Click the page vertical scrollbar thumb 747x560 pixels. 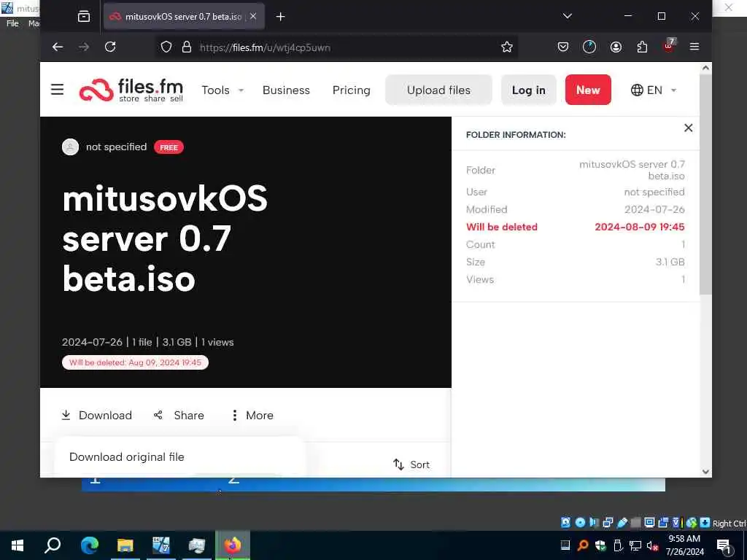point(705,184)
